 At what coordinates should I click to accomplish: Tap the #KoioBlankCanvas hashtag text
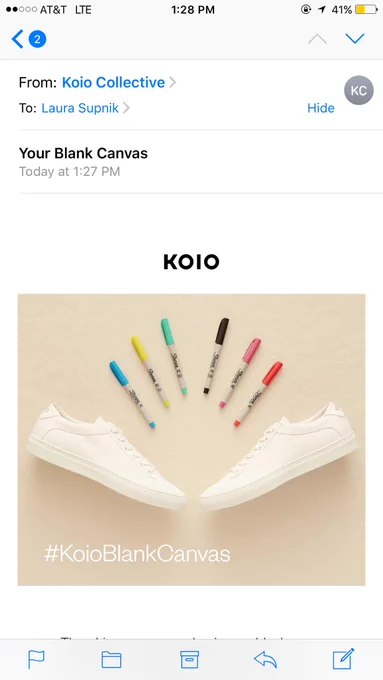tap(137, 554)
